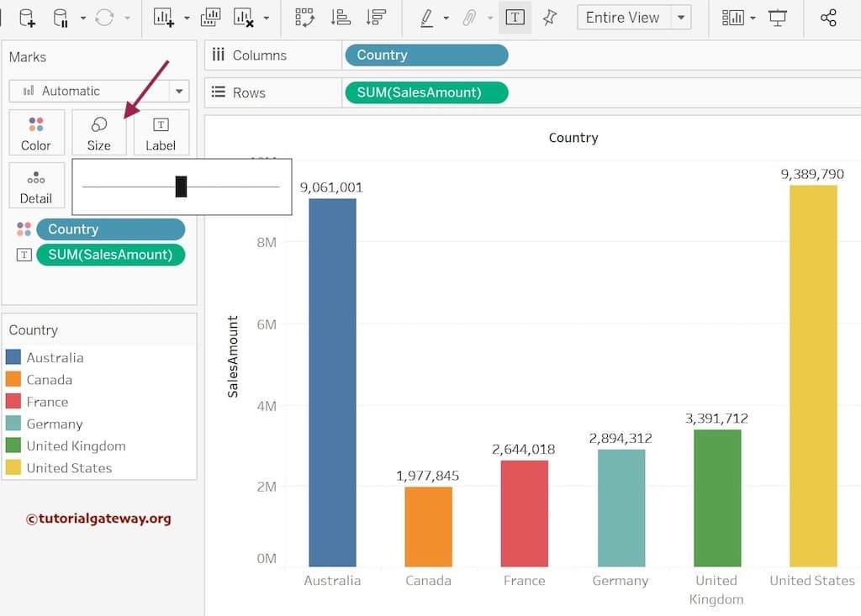The height and width of the screenshot is (616, 861).
Task: Open the Color shelf in Marks card
Action: [36, 132]
